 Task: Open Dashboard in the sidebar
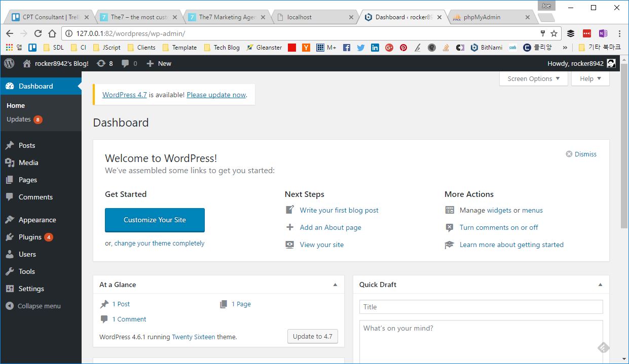41,86
